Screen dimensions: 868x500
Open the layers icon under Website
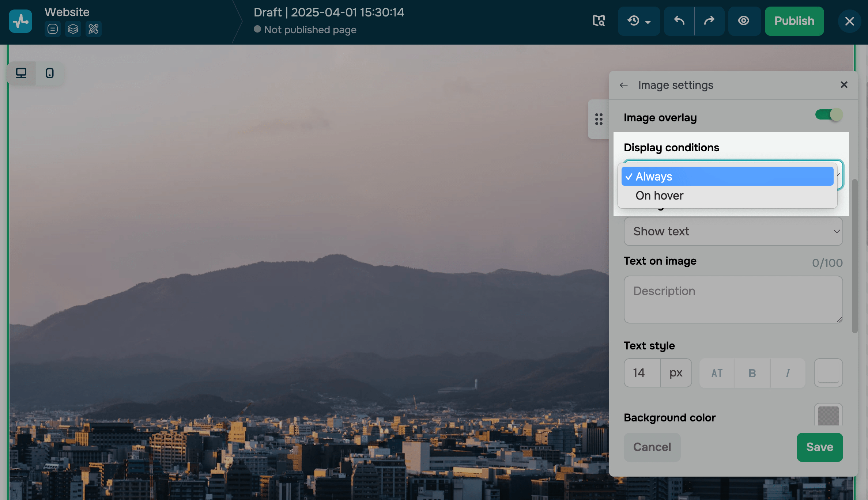pos(73,29)
